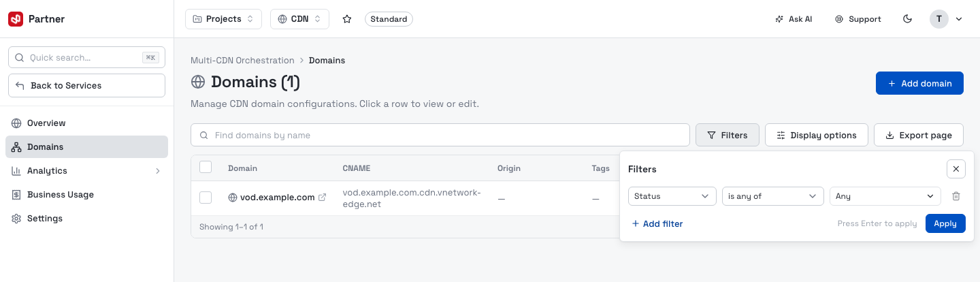Click the Standard plan badge

(389, 19)
